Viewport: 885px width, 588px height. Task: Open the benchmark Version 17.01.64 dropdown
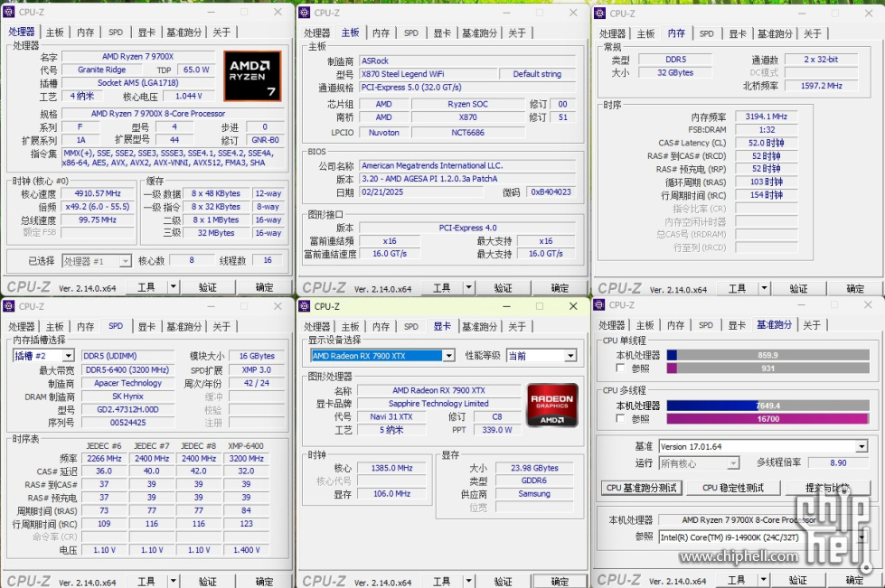point(763,446)
